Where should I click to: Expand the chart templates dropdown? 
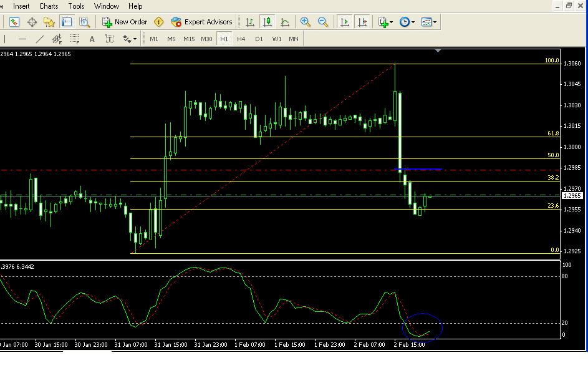429,22
